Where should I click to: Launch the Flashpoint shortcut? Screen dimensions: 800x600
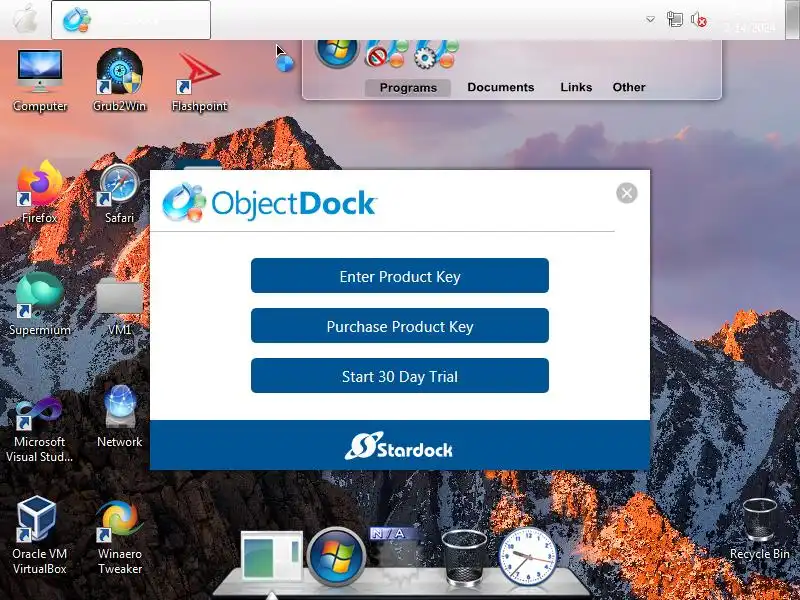[199, 82]
